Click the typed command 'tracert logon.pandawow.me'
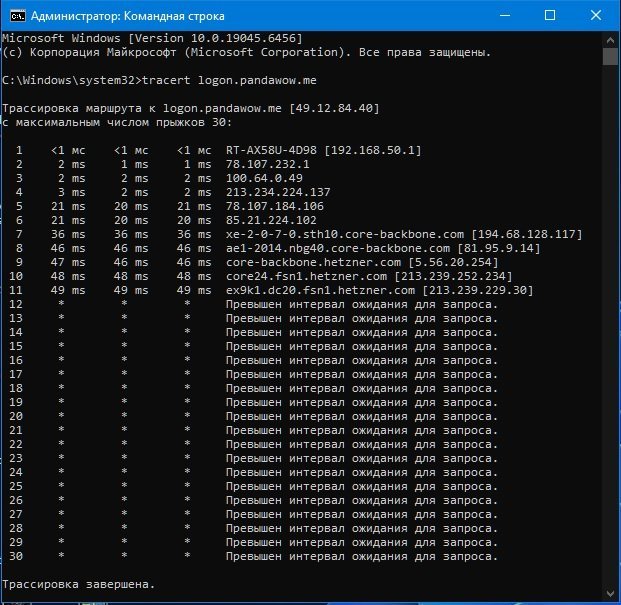Image resolution: width=621 pixels, height=605 pixels. [223, 78]
